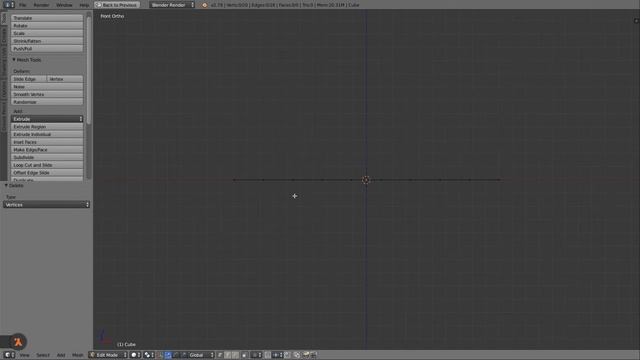
Task: Select the scale manipulator icon
Action: (184, 355)
